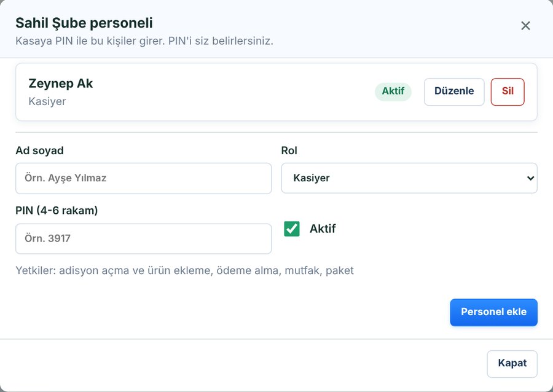The width and height of the screenshot is (553, 392).
Task: Delete Zeynep Ak with the Sil button
Action: 508,92
